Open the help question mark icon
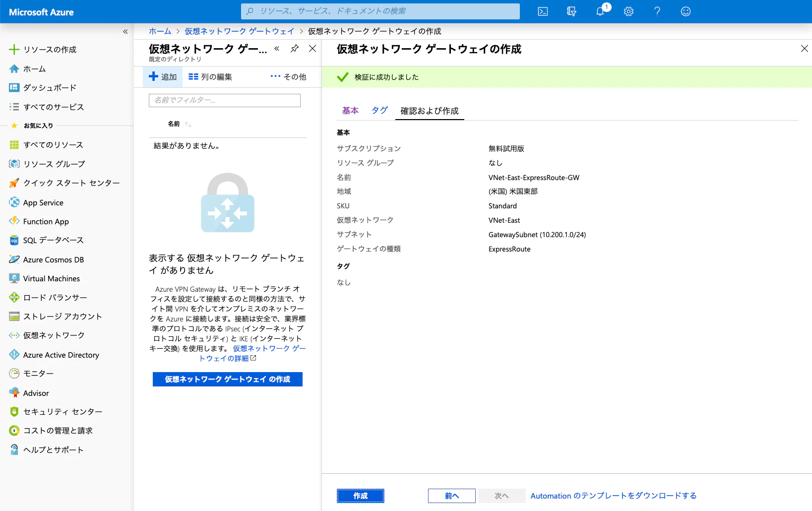Image resolution: width=812 pixels, height=511 pixels. pos(657,11)
